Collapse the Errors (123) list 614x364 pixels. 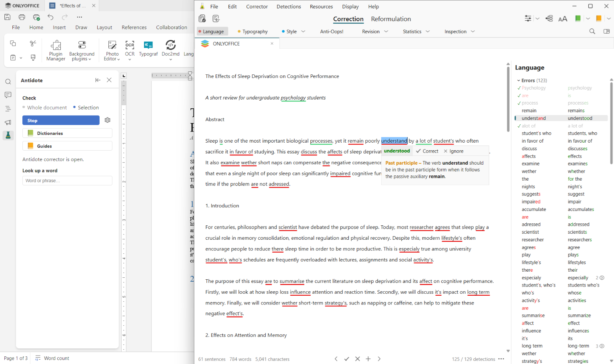[x=519, y=81]
